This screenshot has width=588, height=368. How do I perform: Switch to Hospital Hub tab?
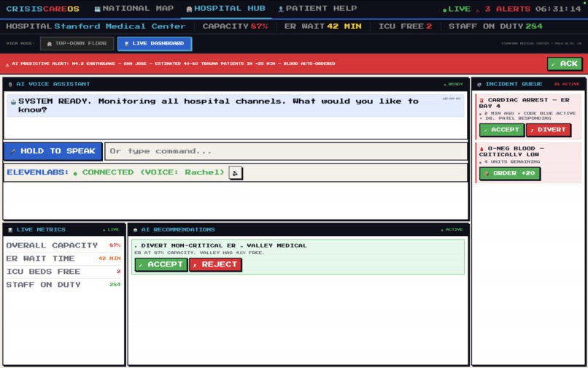[225, 8]
